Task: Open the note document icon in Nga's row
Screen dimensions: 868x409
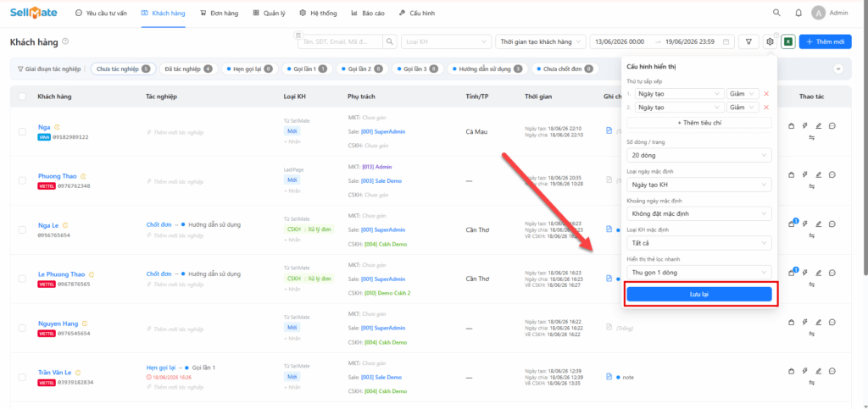Action: [609, 130]
